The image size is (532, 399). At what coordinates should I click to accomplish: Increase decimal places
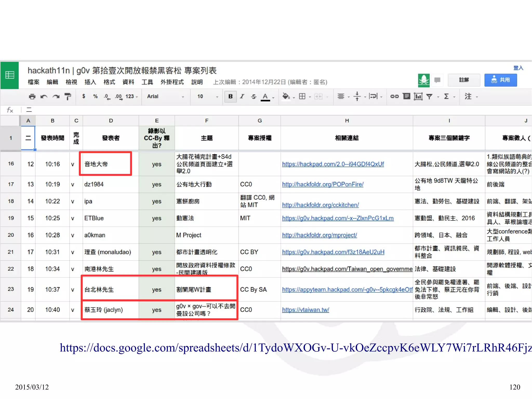click(118, 97)
